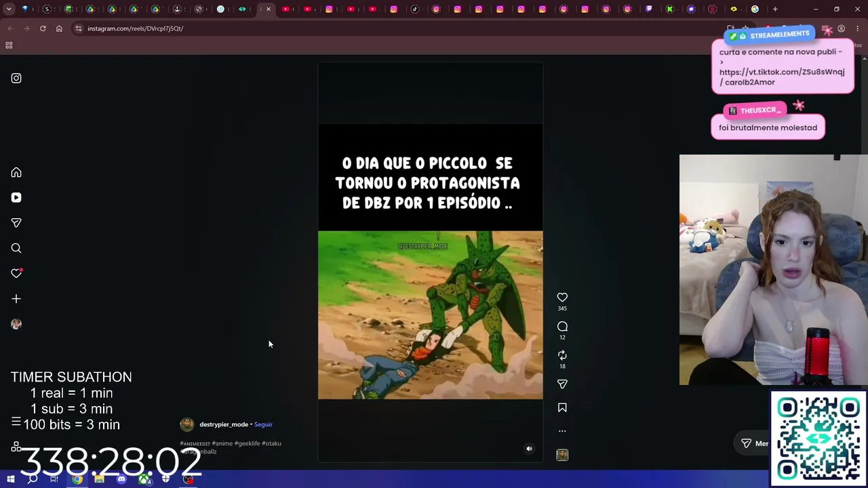Open a new browser tab
868x488 pixels.
click(x=775, y=9)
